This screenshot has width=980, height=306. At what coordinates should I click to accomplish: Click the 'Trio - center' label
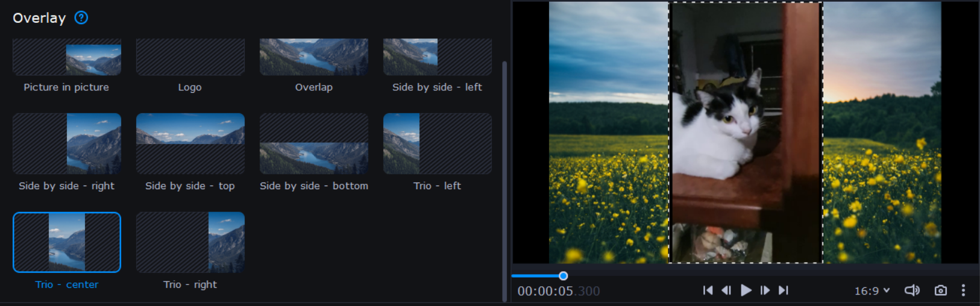tap(67, 284)
